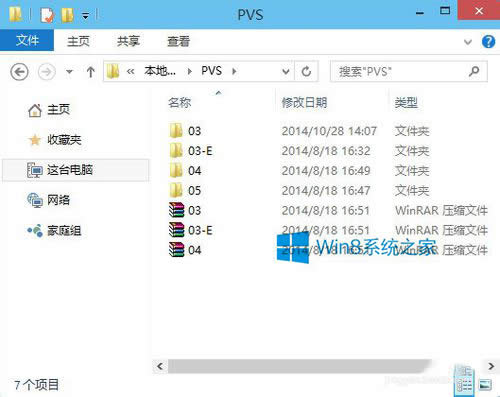The width and height of the screenshot is (500, 397).
Task: Sort by the 修改日期 column header
Action: (304, 103)
